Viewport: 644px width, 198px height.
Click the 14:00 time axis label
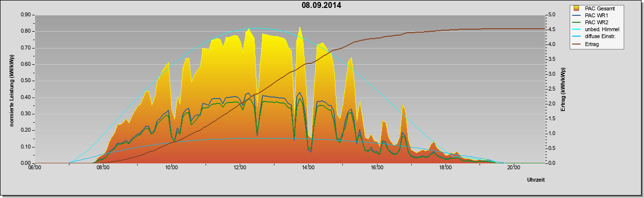point(308,167)
